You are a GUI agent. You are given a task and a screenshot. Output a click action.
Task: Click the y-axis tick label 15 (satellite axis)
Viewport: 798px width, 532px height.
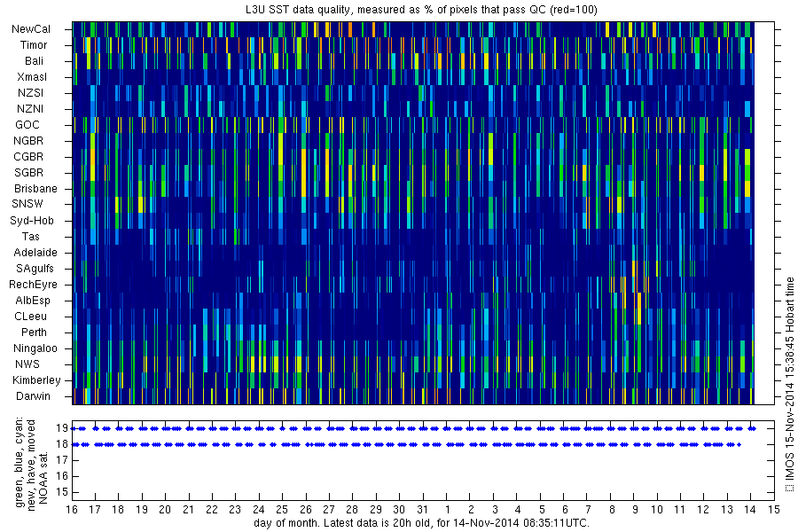[x=62, y=492]
